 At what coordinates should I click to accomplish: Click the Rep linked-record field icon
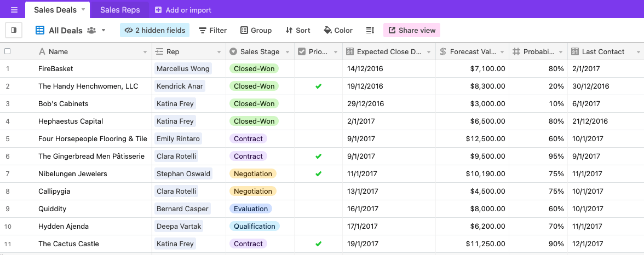(159, 52)
